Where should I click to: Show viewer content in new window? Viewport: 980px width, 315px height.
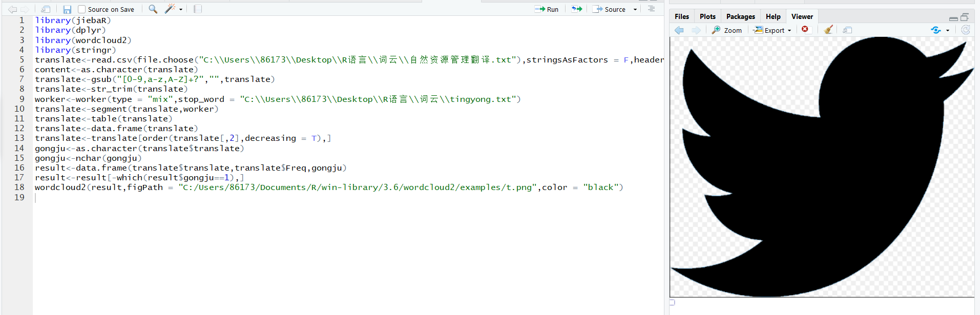(847, 30)
